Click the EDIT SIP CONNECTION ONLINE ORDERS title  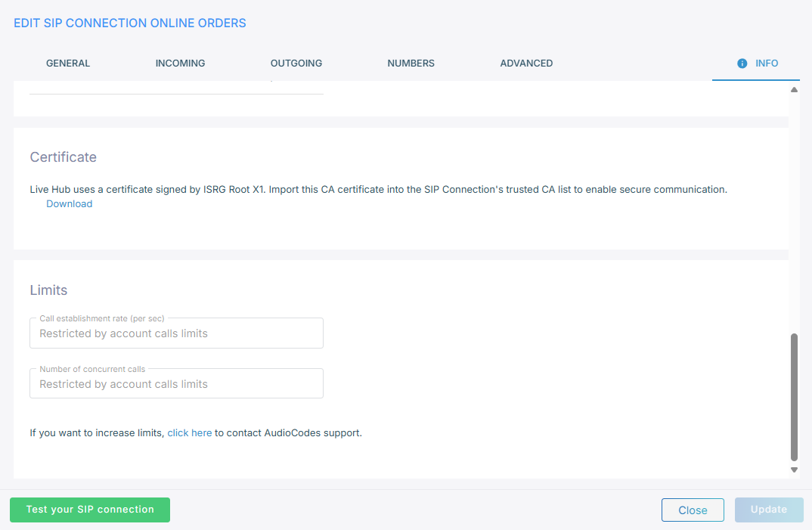tap(129, 23)
